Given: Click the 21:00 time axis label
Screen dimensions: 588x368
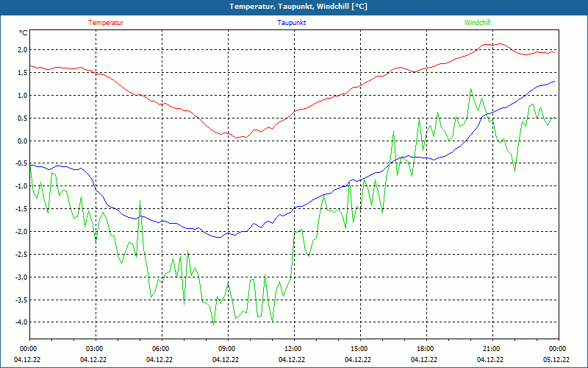Looking at the screenshot, I should tap(492, 349).
